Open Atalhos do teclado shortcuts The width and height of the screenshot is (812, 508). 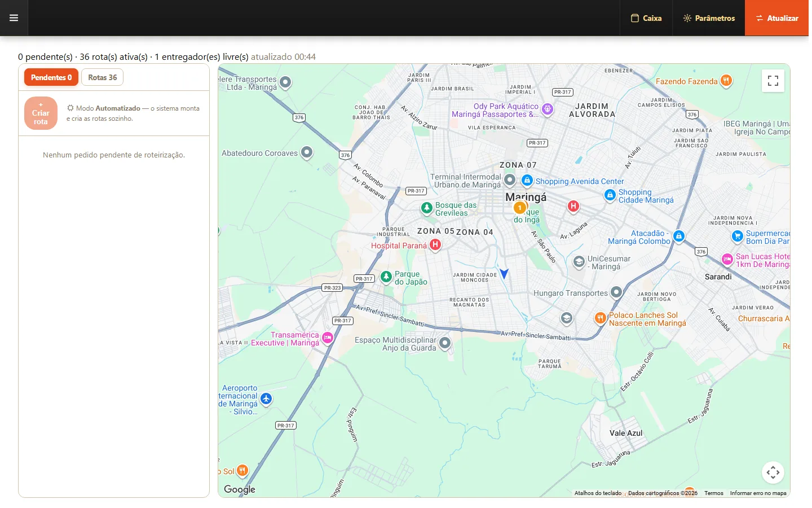[598, 493]
